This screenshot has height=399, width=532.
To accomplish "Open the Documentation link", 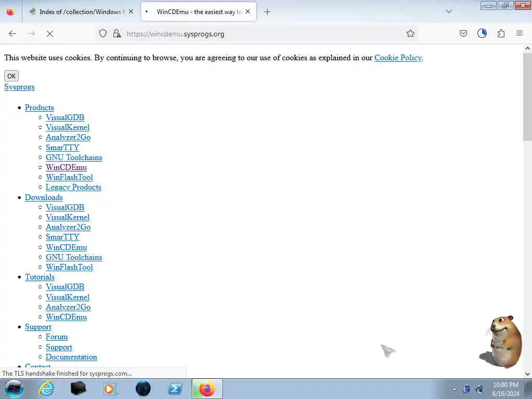I will click(x=71, y=357).
